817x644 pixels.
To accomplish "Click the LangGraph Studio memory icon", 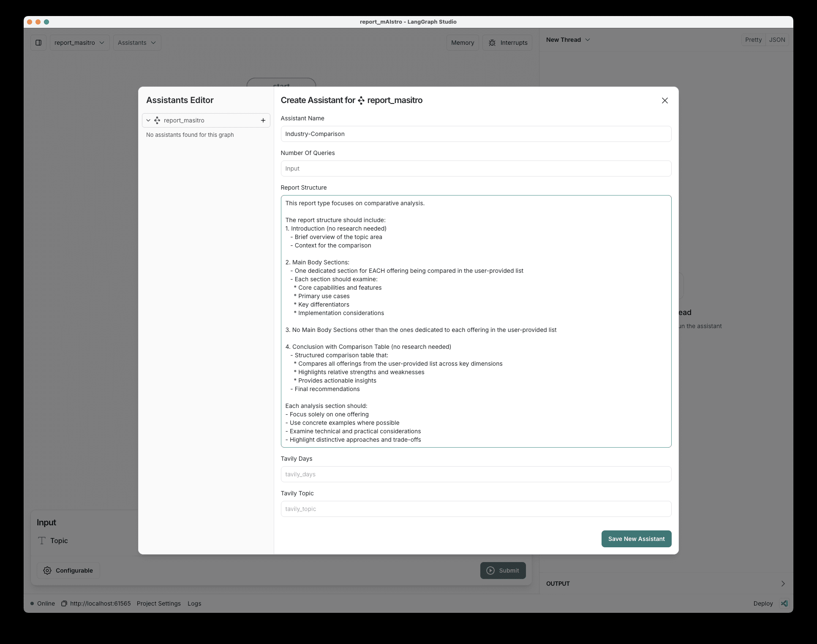I will pyautogui.click(x=463, y=43).
